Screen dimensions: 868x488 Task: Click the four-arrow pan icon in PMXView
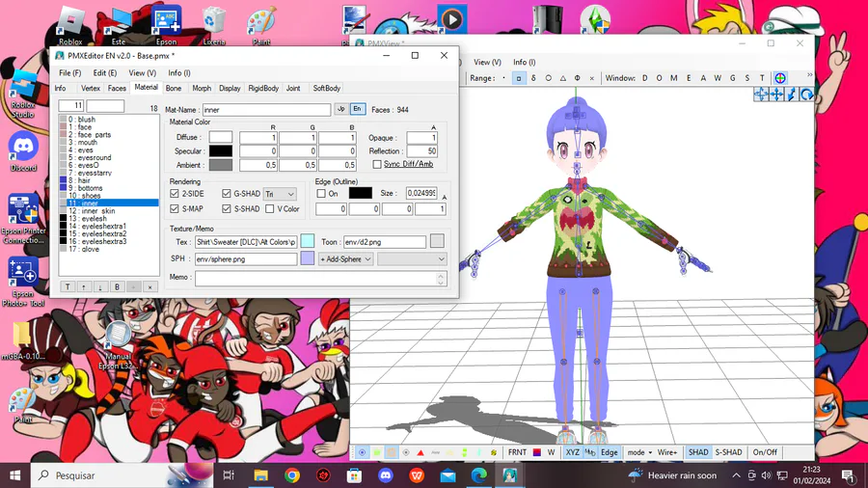pyautogui.click(x=776, y=95)
